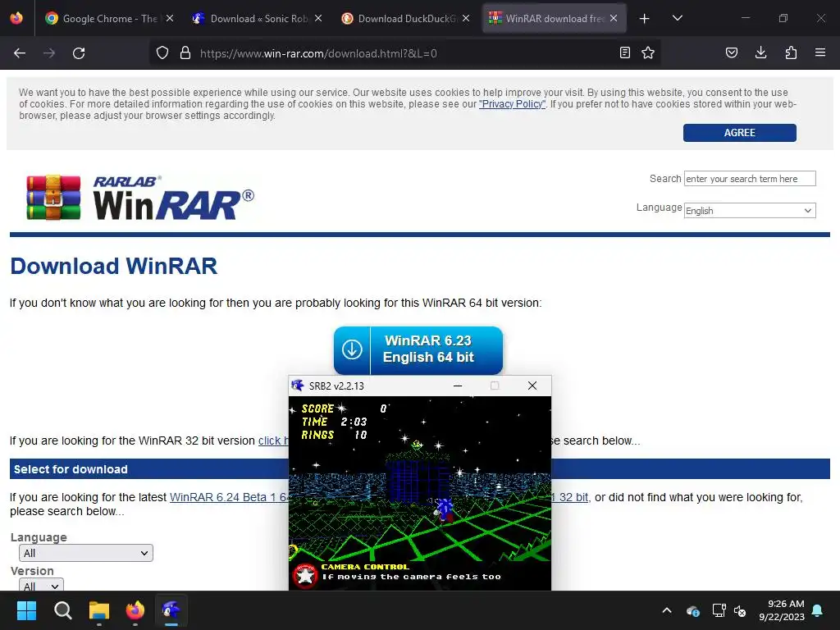Click the WinRAR RARLAB logo

click(140, 197)
